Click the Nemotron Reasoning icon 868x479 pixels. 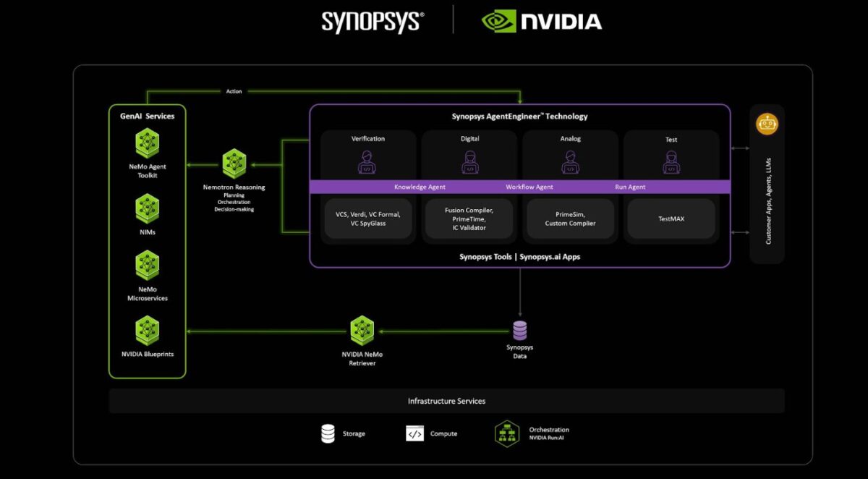point(234,163)
